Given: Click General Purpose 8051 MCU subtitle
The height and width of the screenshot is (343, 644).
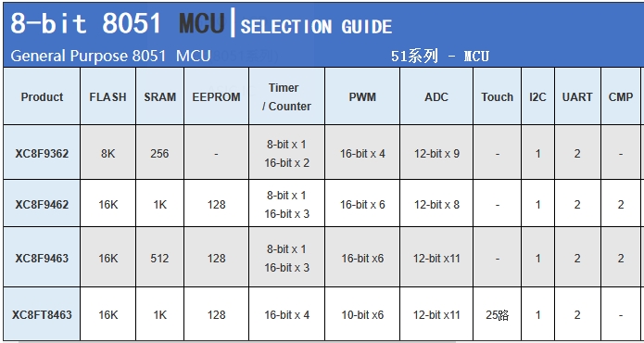Looking at the screenshot, I should click(x=110, y=56).
